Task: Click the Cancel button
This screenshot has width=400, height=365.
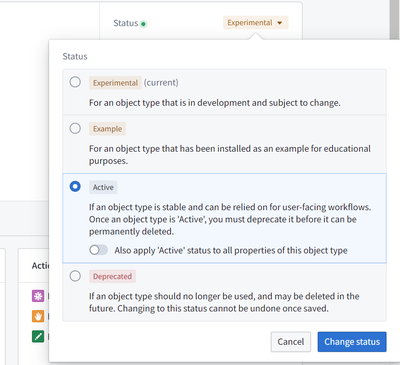Action: click(x=291, y=342)
